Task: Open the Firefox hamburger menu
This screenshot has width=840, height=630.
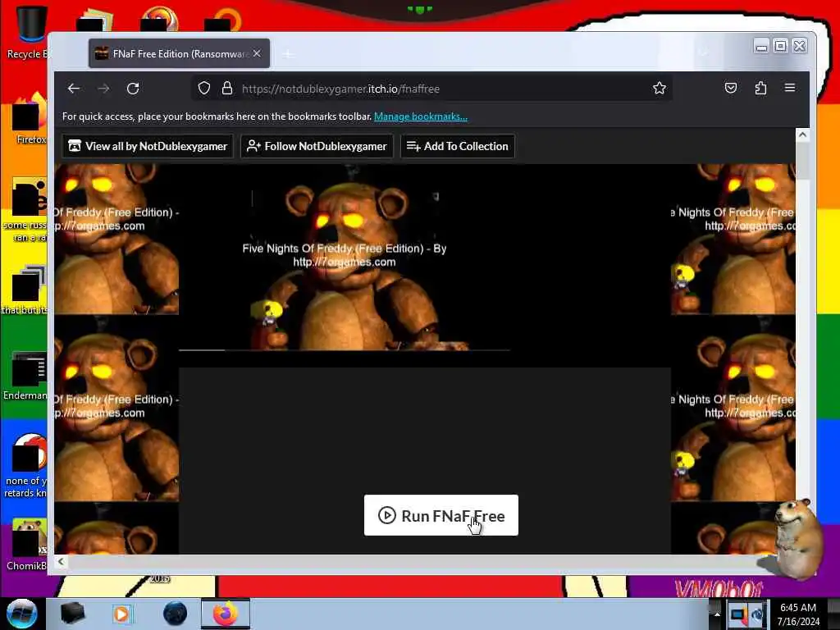Action: [x=790, y=88]
